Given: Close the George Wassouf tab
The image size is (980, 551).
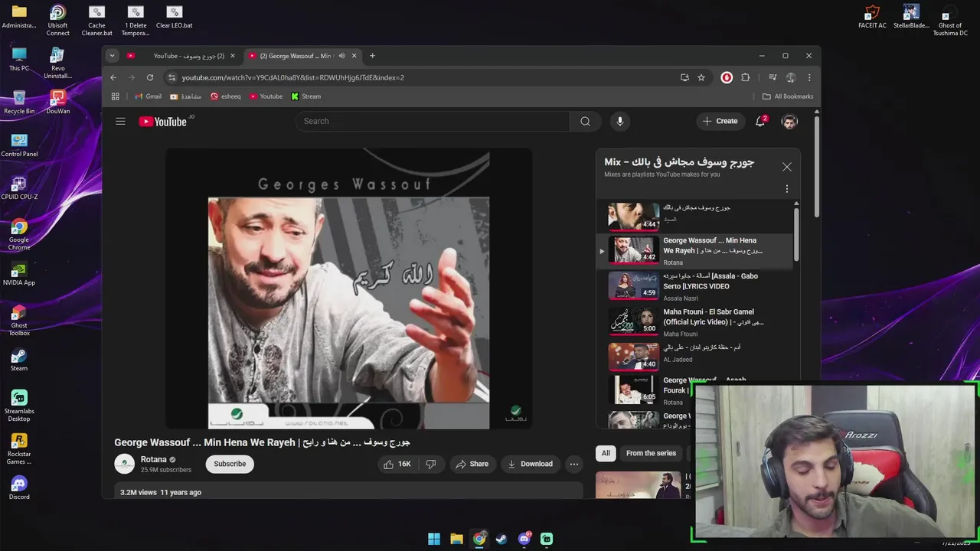Looking at the screenshot, I should tap(354, 56).
